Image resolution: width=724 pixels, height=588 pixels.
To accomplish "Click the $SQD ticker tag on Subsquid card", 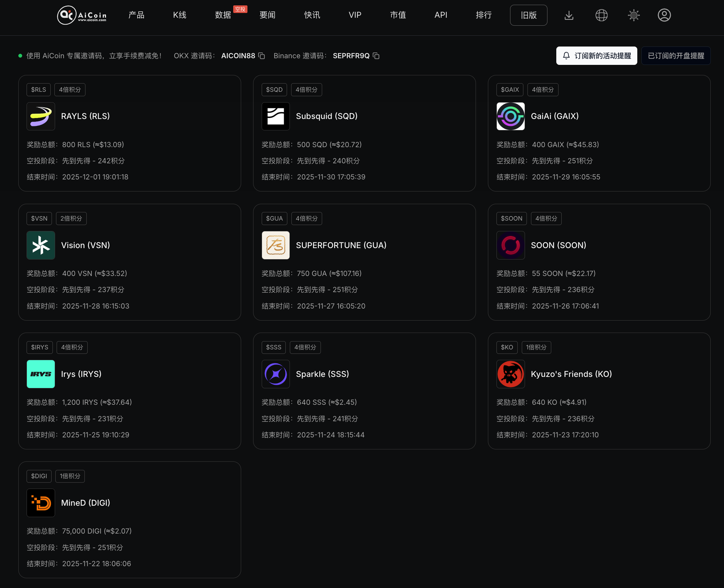I will coord(274,90).
